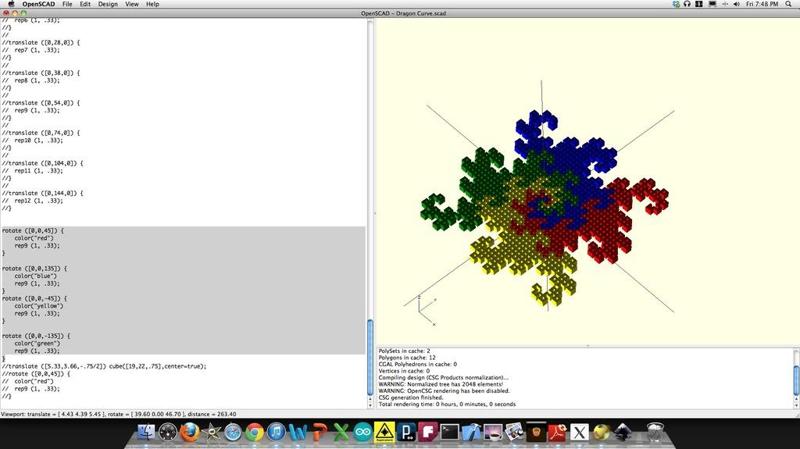Click the color("yellow") code line
The image size is (800, 449).
click(x=39, y=306)
